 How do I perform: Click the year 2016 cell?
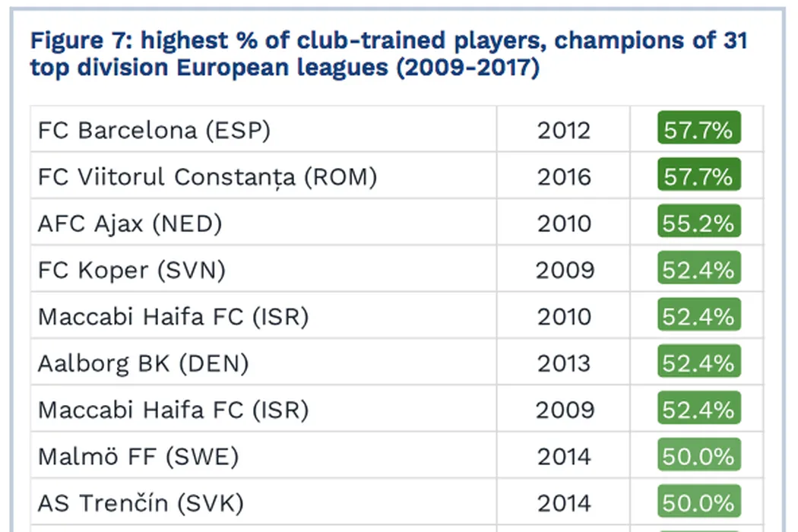[x=563, y=177]
